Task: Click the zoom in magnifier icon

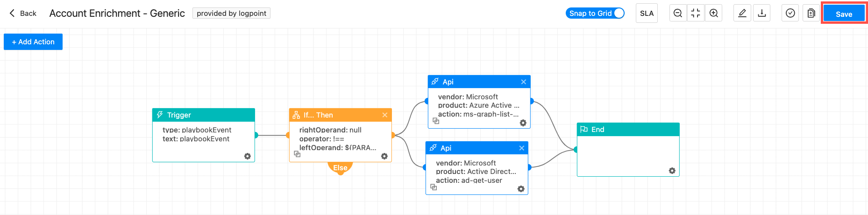Action: [x=713, y=14]
